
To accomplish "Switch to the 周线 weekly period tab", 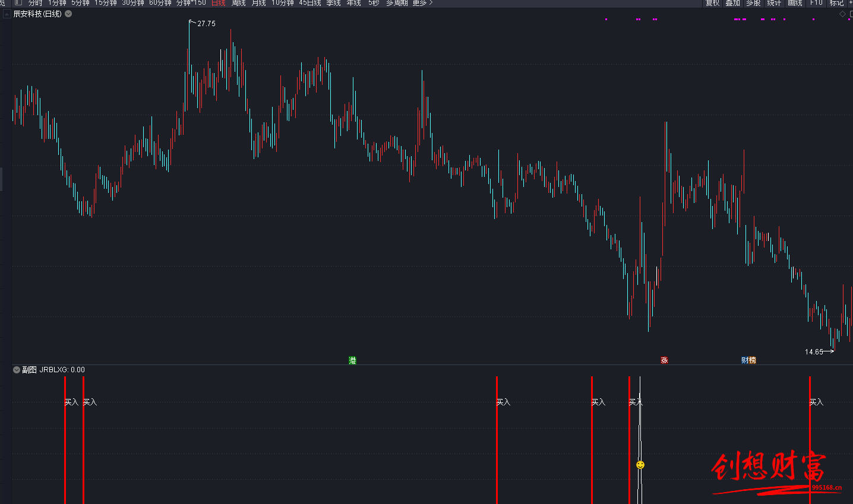I will point(239,3).
